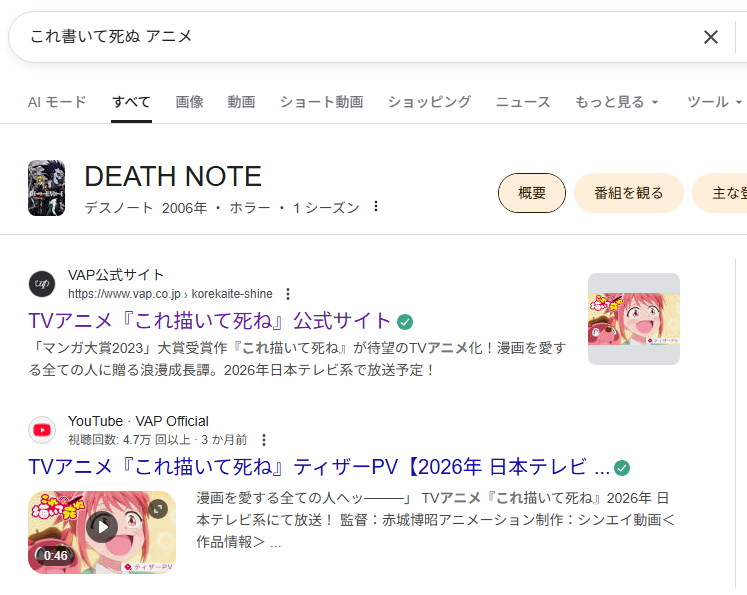Select the すべて tab
The width and height of the screenshot is (747, 595).
coord(131,102)
